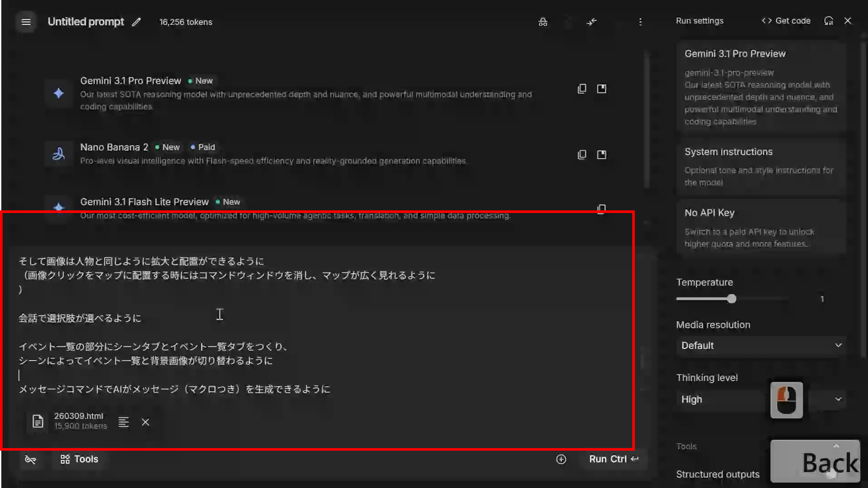The width and height of the screenshot is (868, 488).
Task: Close the Run settings panel
Action: 848,21
